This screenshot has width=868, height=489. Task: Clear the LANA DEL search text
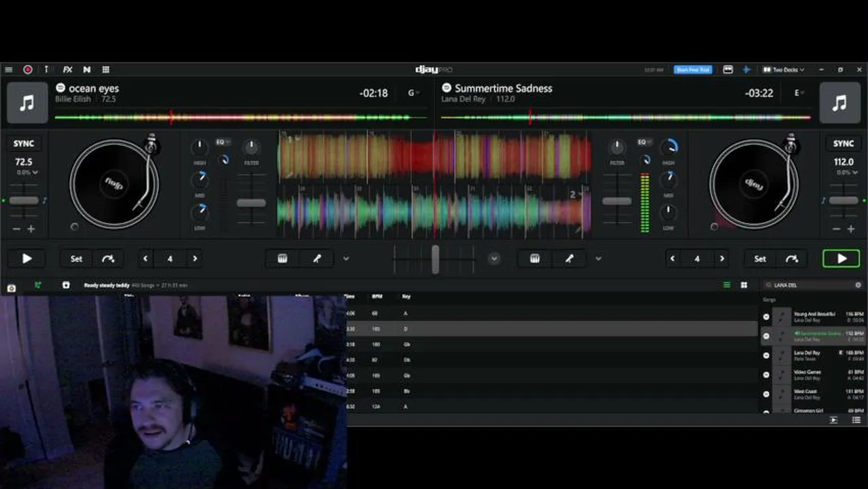858,285
